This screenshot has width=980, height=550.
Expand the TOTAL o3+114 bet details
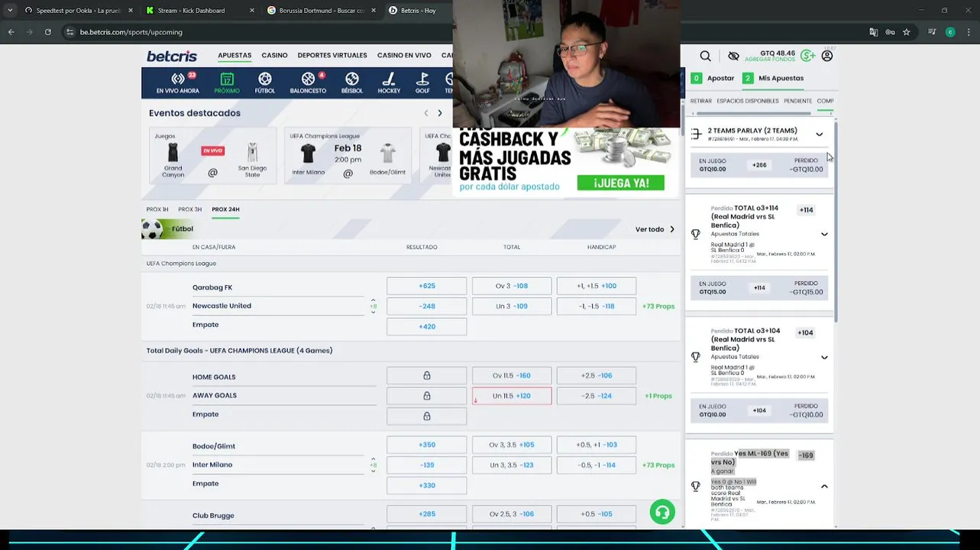coord(824,235)
